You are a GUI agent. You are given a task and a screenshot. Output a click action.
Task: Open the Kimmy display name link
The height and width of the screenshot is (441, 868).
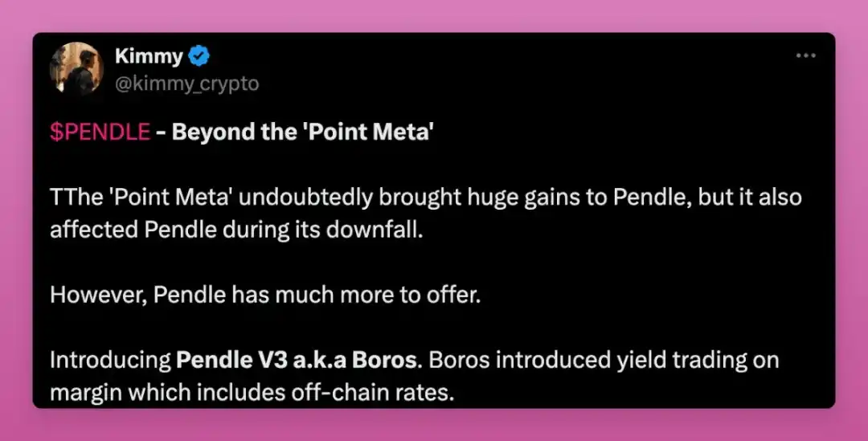(147, 56)
